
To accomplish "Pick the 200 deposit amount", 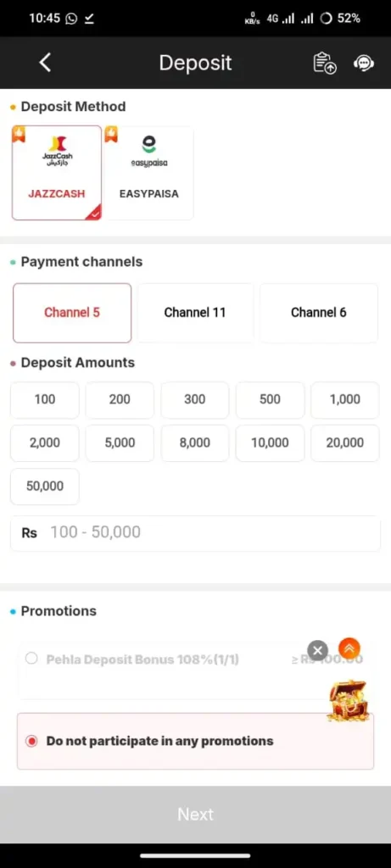I will click(120, 400).
